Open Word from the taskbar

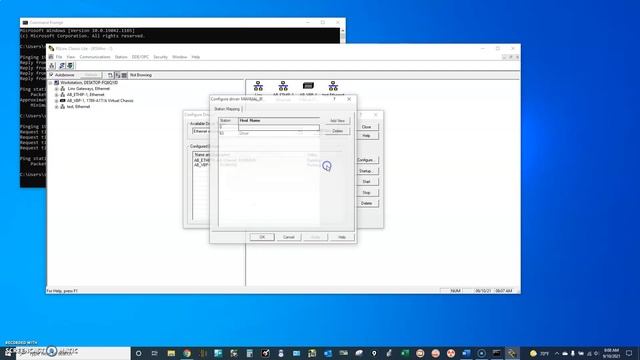pyautogui.click(x=466, y=353)
